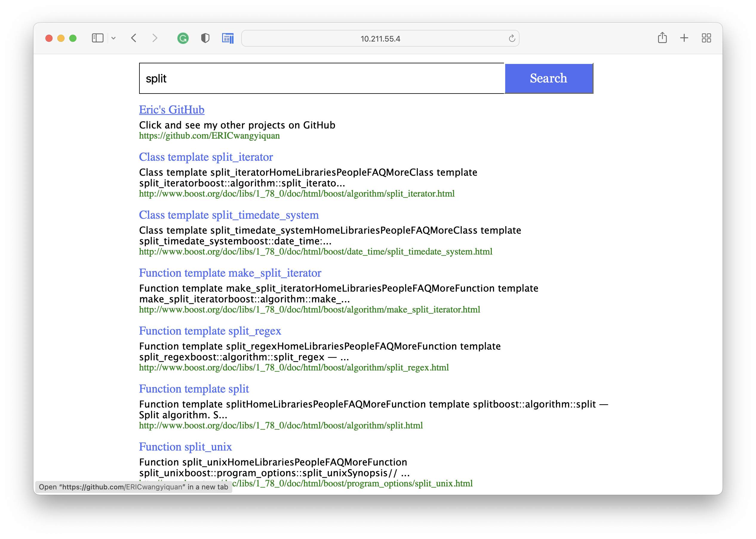The width and height of the screenshot is (756, 539).
Task: Toggle the Safari sidebar icon
Action: 97,38
